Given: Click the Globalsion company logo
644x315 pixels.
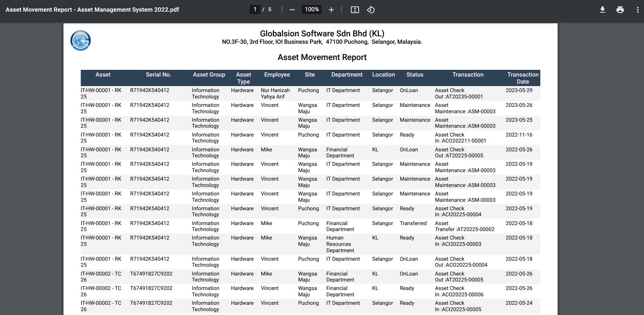Looking at the screenshot, I should 80,41.
